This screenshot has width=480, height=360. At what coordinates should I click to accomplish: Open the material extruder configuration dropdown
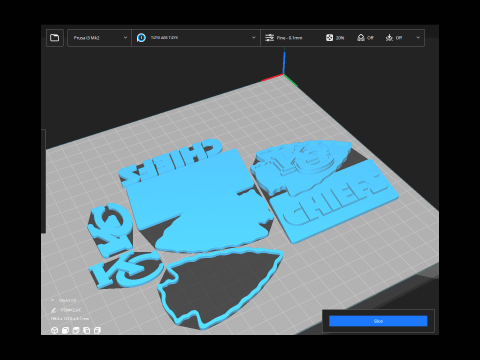[x=196, y=38]
